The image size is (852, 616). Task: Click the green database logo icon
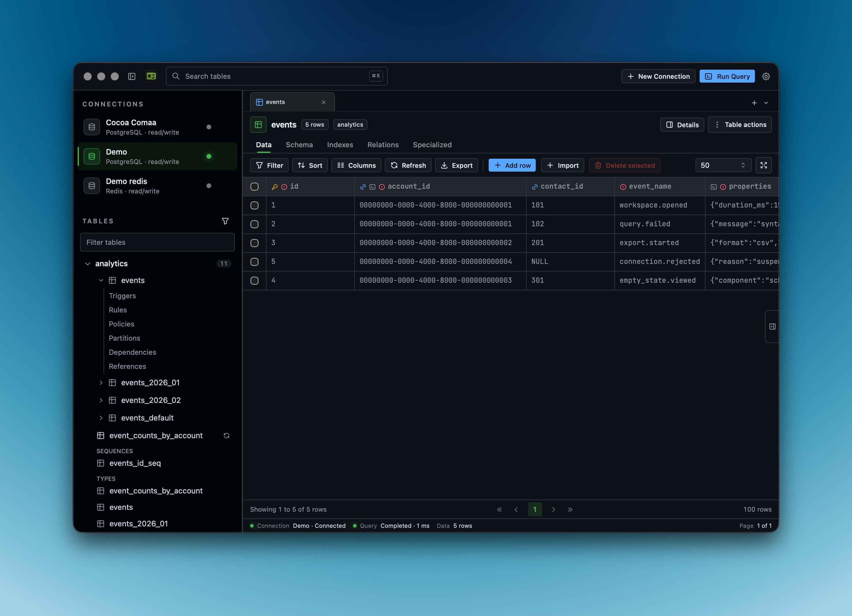coord(152,77)
